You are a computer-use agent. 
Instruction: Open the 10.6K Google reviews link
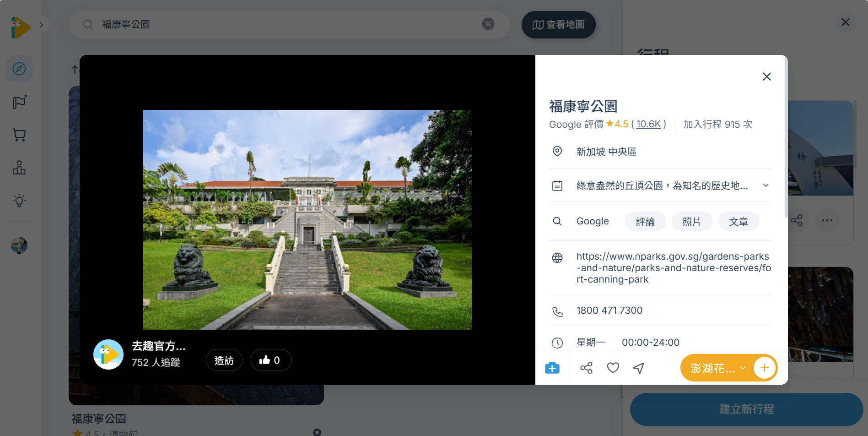click(x=648, y=124)
